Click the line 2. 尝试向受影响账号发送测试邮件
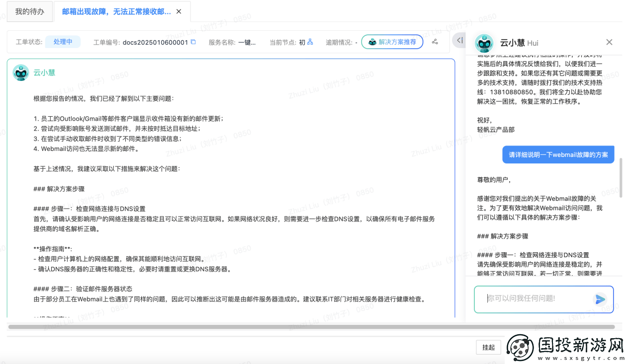This screenshot has height=364, width=629. tap(117, 128)
